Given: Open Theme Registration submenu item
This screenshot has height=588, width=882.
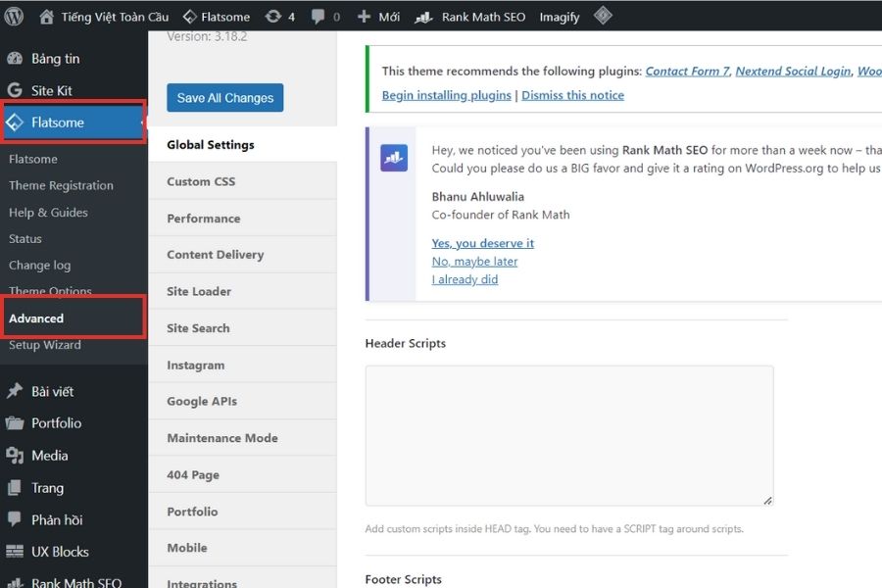Looking at the screenshot, I should 61,185.
